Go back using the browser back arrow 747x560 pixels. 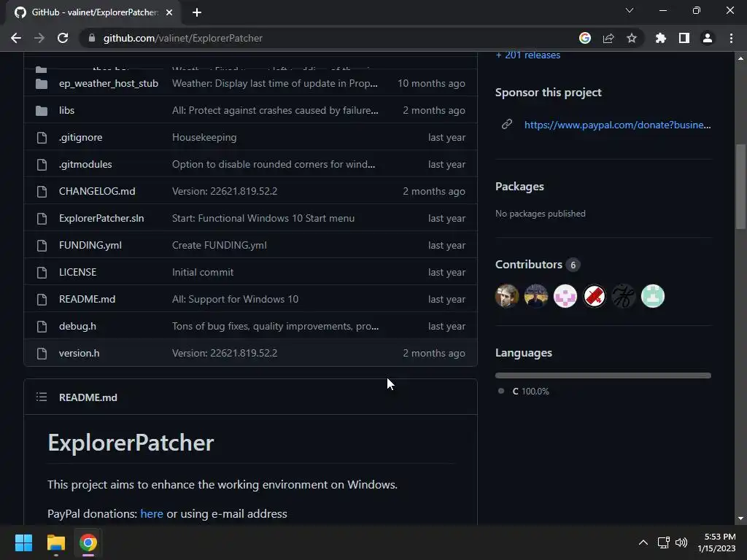point(16,38)
